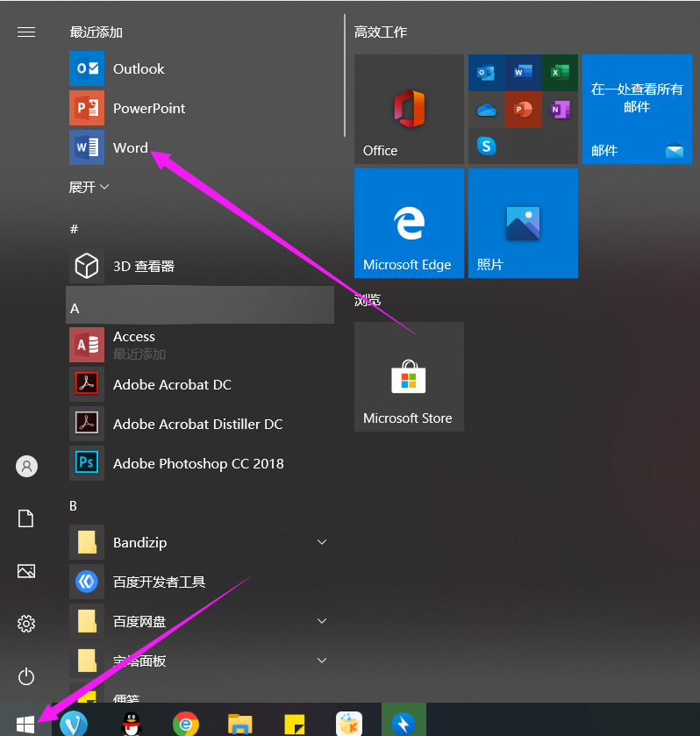Click Skype icon in Office group tile
Image resolution: width=700 pixels, height=736 pixels.
pos(486,146)
